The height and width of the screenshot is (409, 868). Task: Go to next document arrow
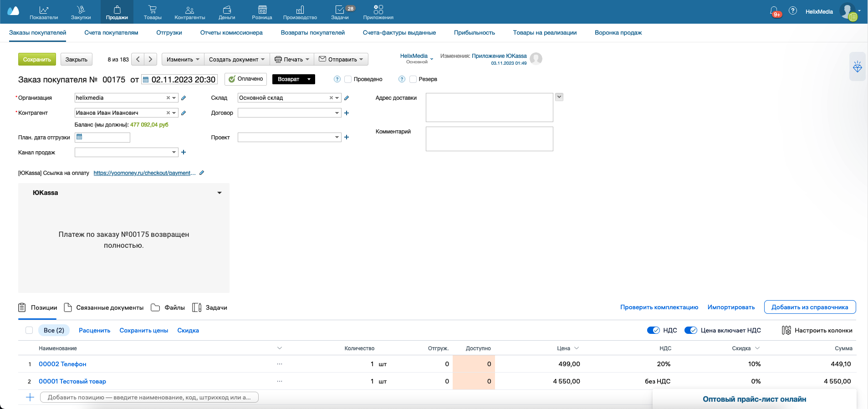[x=151, y=59]
